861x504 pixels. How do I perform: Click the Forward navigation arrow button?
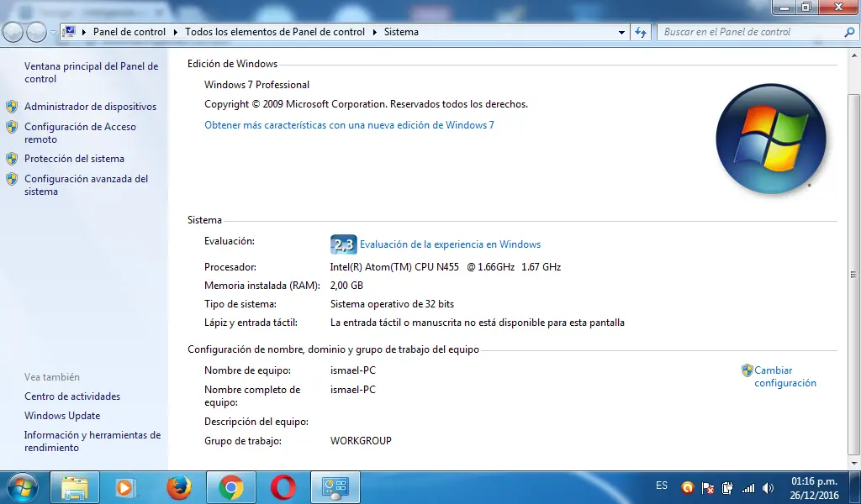pos(36,33)
